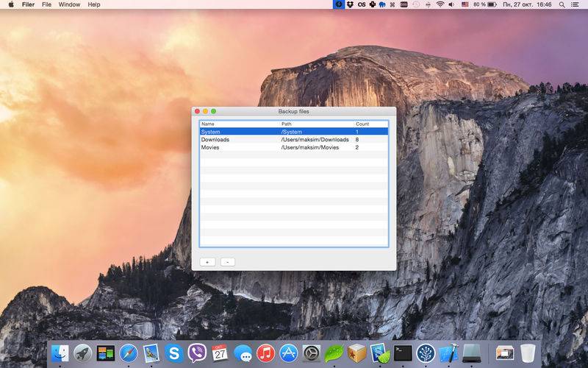The width and height of the screenshot is (588, 368).
Task: Open the Window menu
Action: point(69,4)
